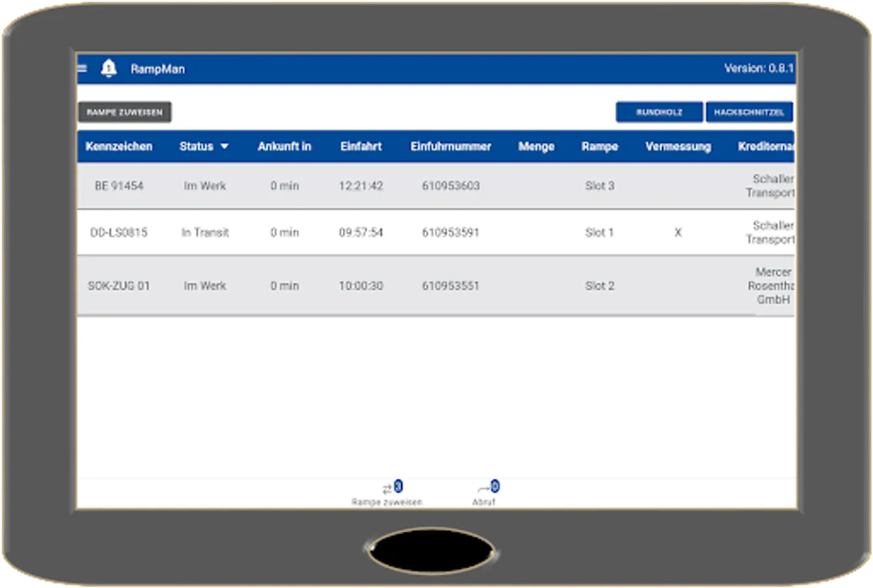873x588 pixels.
Task: Click Einfuhrnummer 610953591 in the table
Action: (x=450, y=232)
